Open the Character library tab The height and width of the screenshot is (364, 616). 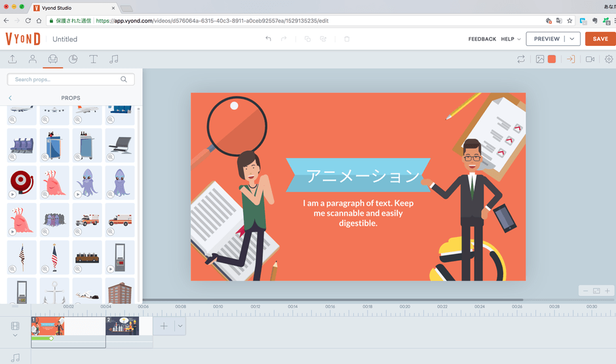click(32, 60)
